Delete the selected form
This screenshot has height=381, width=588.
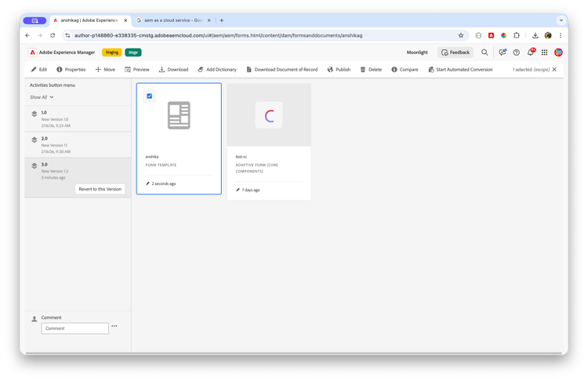coord(371,69)
